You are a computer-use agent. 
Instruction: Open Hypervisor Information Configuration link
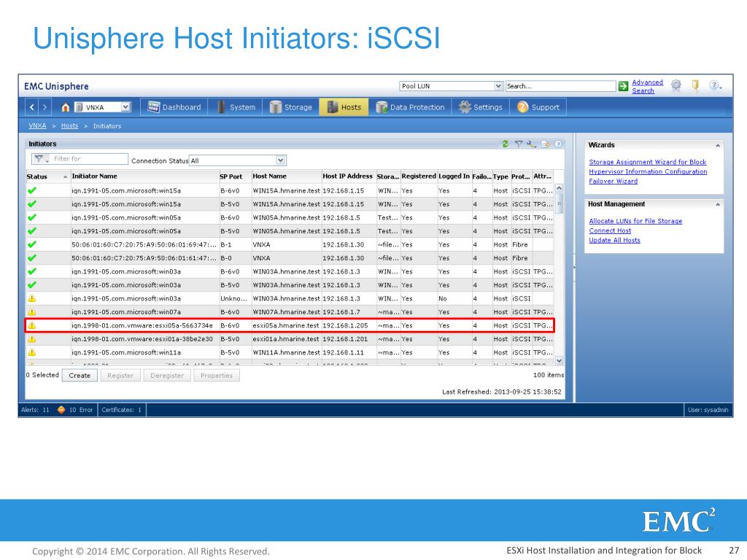(x=648, y=171)
